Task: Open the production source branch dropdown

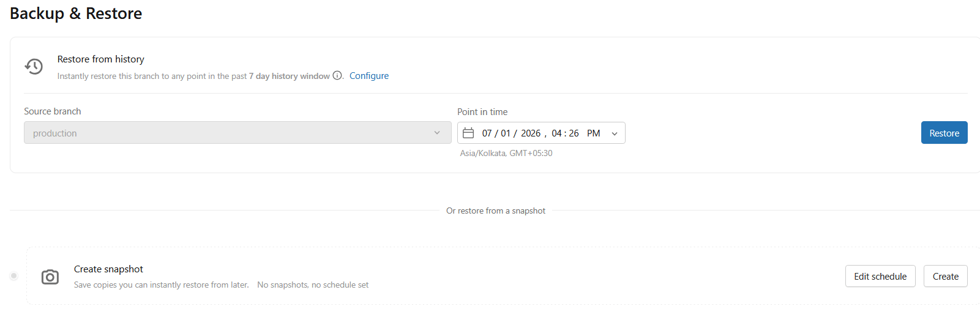Action: tap(238, 133)
